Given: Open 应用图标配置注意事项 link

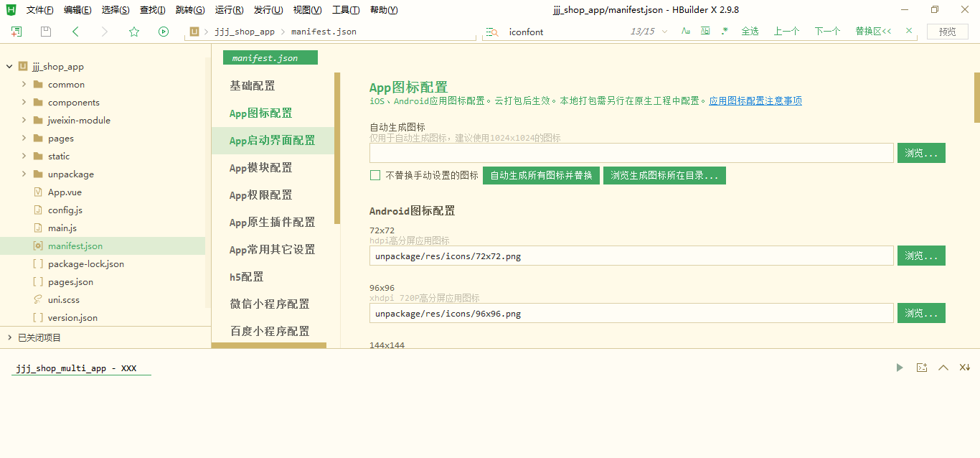Looking at the screenshot, I should [x=755, y=101].
